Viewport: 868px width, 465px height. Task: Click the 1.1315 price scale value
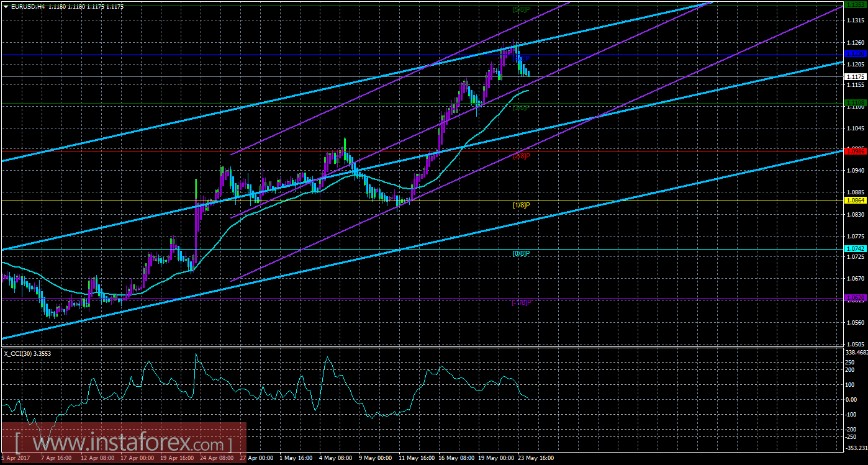(855, 21)
